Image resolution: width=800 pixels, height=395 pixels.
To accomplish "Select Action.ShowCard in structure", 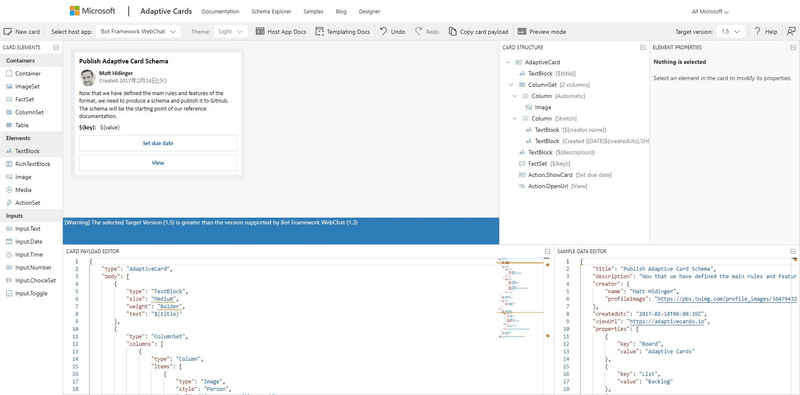I will click(565, 175).
